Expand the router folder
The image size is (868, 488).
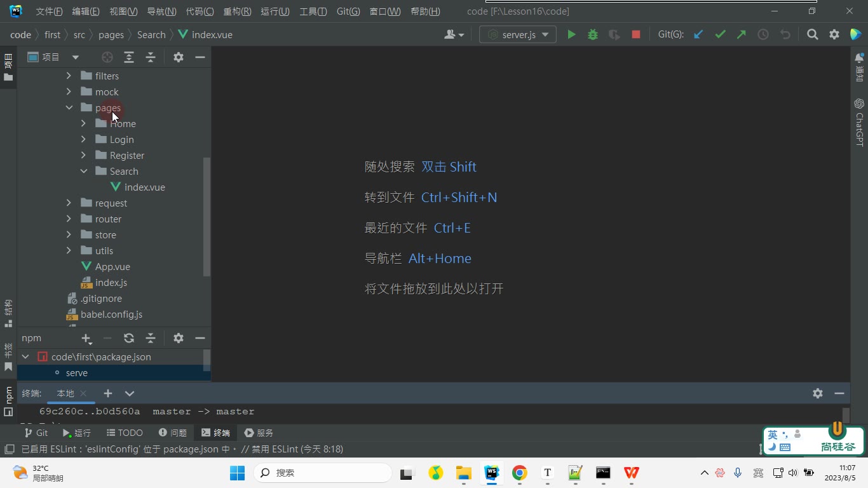point(69,219)
